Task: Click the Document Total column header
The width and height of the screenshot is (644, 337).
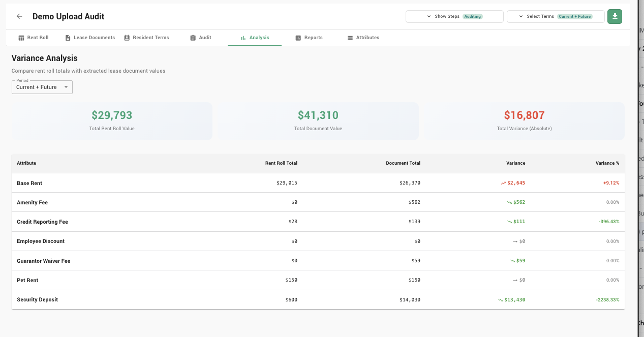Action: point(403,163)
